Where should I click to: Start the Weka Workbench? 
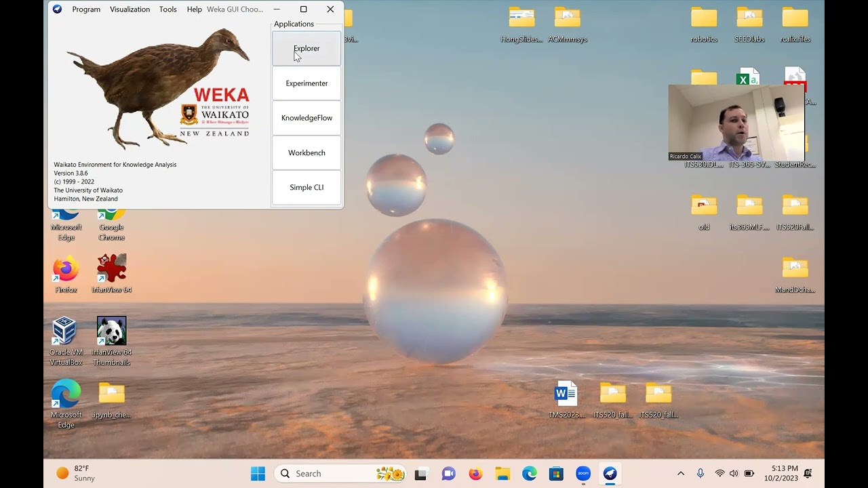click(x=307, y=152)
